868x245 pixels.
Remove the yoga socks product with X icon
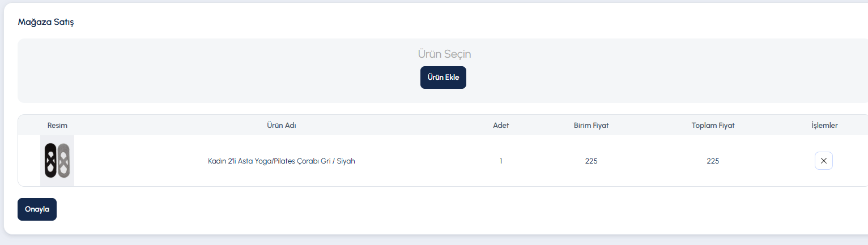coord(824,161)
